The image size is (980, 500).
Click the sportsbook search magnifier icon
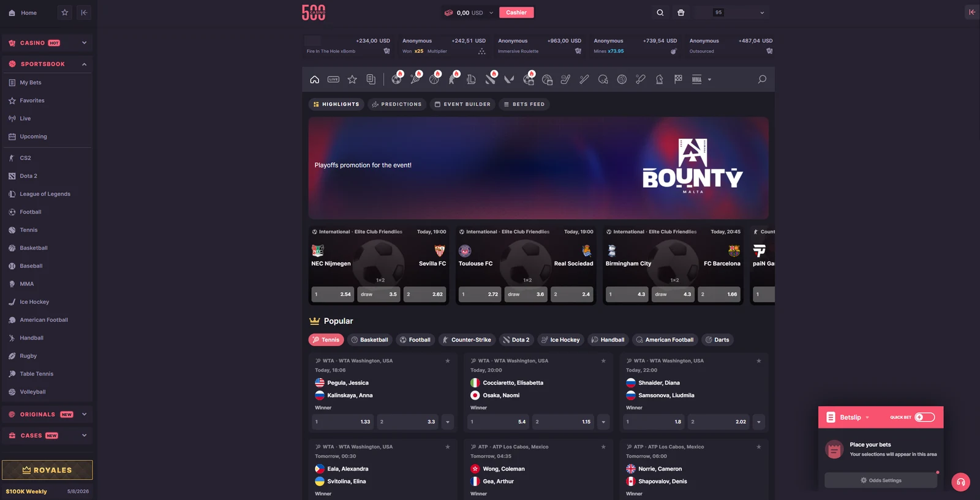762,80
